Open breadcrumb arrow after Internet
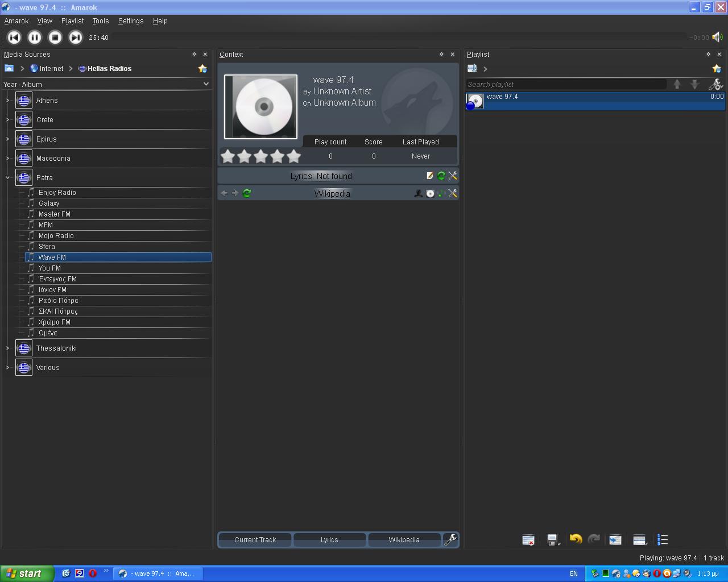Screen dimensions: 728x582 pyautogui.click(x=71, y=69)
